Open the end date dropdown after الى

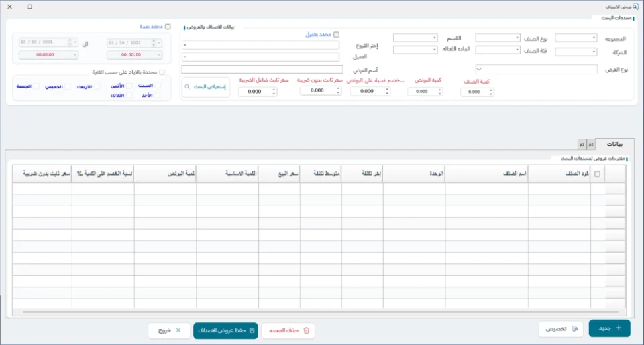tap(75, 42)
